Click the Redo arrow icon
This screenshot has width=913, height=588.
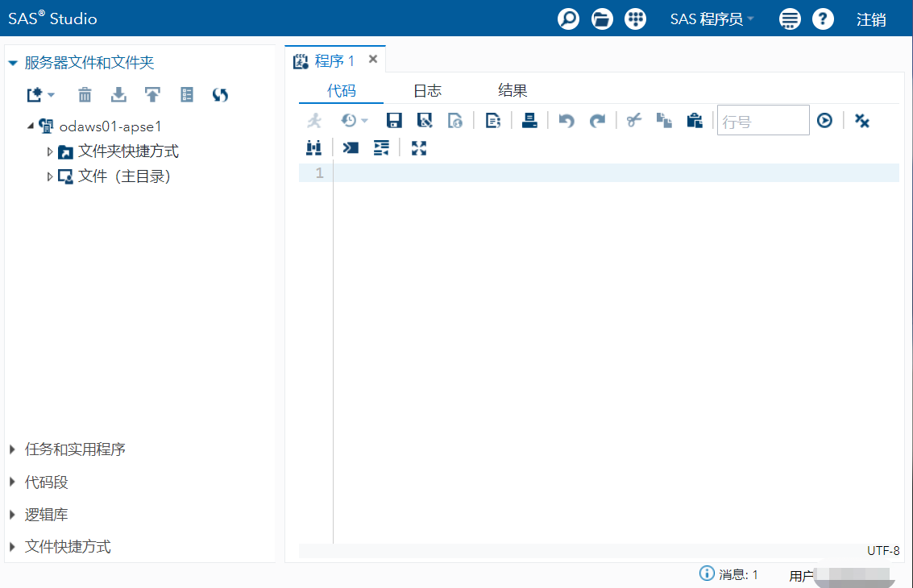click(597, 121)
